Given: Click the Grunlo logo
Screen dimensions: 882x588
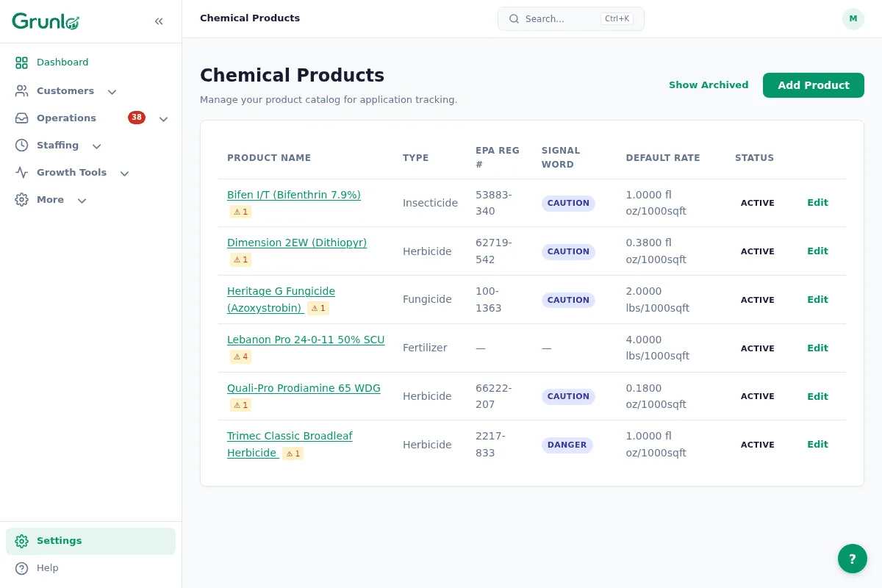Looking at the screenshot, I should pyautogui.click(x=46, y=21).
